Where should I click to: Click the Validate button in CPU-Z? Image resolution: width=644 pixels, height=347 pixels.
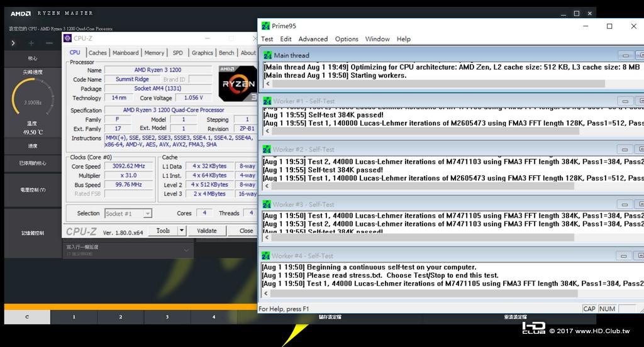[206, 231]
